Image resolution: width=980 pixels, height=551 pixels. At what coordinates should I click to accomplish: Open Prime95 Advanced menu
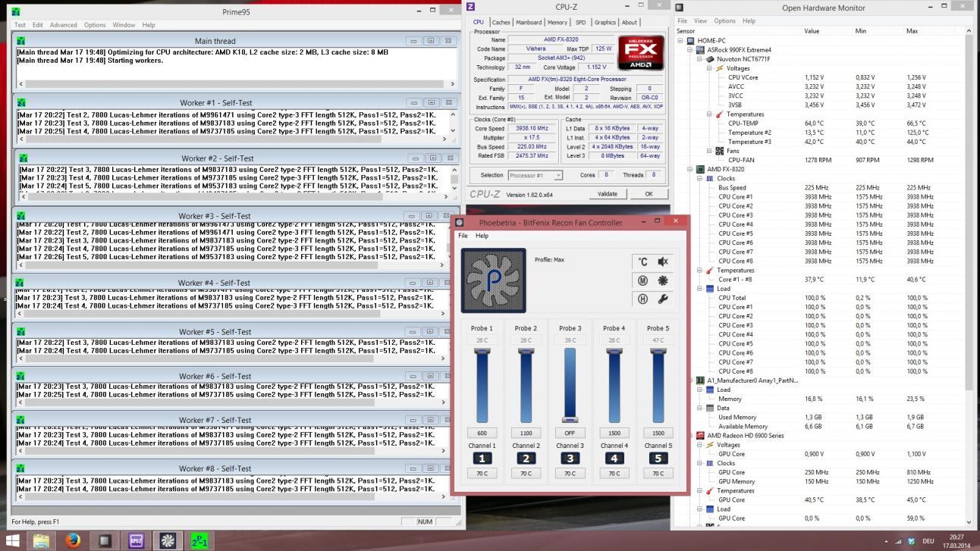click(x=64, y=25)
